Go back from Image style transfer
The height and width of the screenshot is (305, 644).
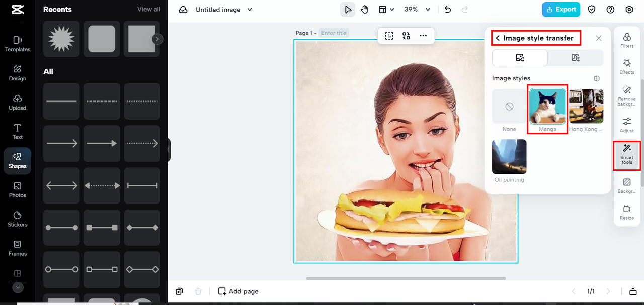pos(498,38)
